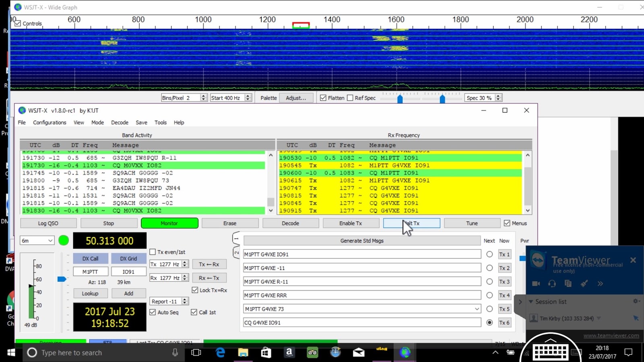Start TeamViewer video call with camera icon
The height and width of the screenshot is (362, 644).
click(536, 284)
